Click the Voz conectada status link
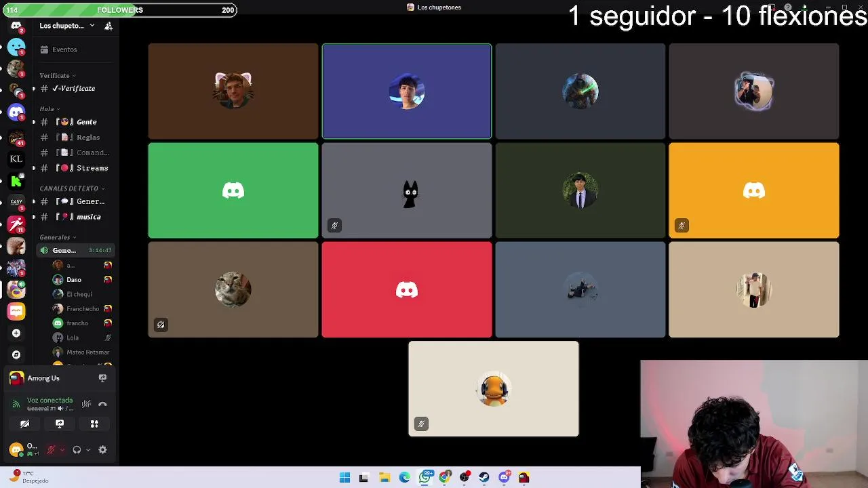Screen dimensions: 868x488 coord(50,401)
